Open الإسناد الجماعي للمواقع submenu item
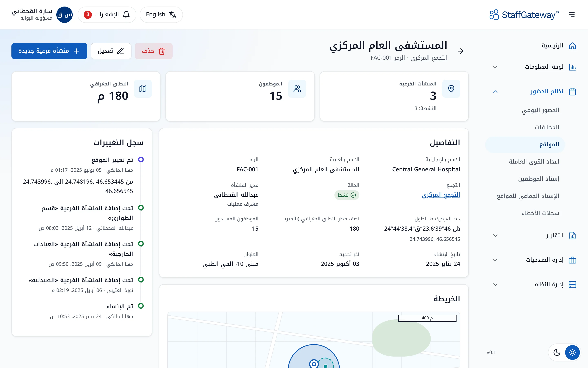Screen dimensions: 588x368 [525, 196]
